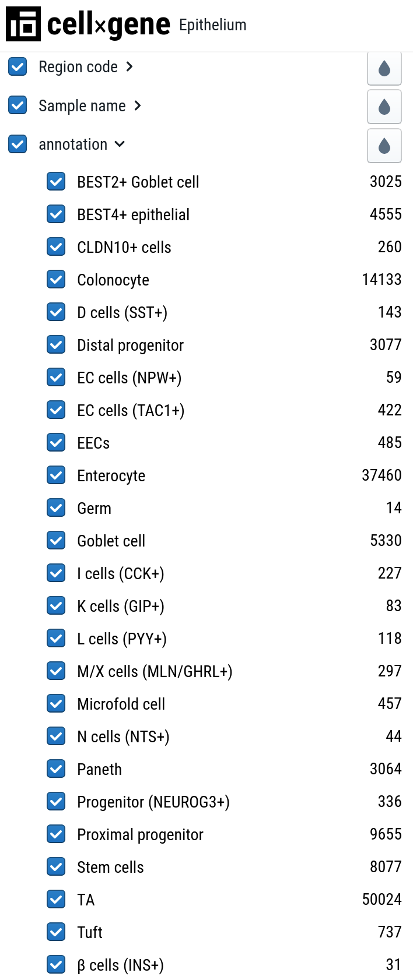This screenshot has height=980, width=413.
Task: Toggle the Sample name master checkbox
Action: click(x=17, y=105)
